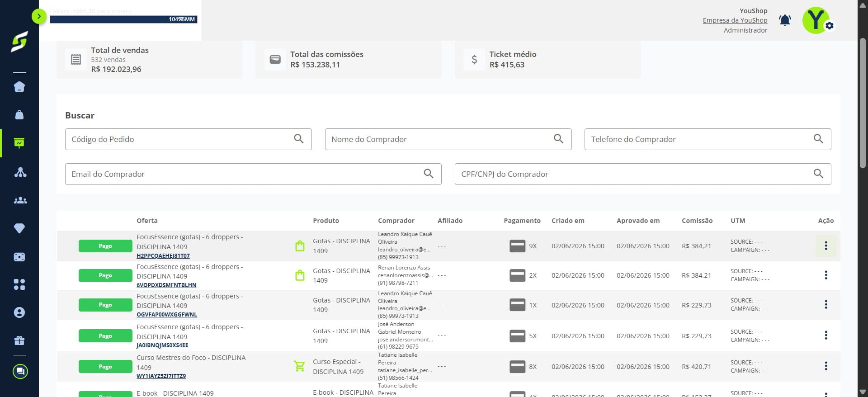Open the YouShop profile avatar settings
Viewport: 868px width, 397px height.
click(x=817, y=20)
